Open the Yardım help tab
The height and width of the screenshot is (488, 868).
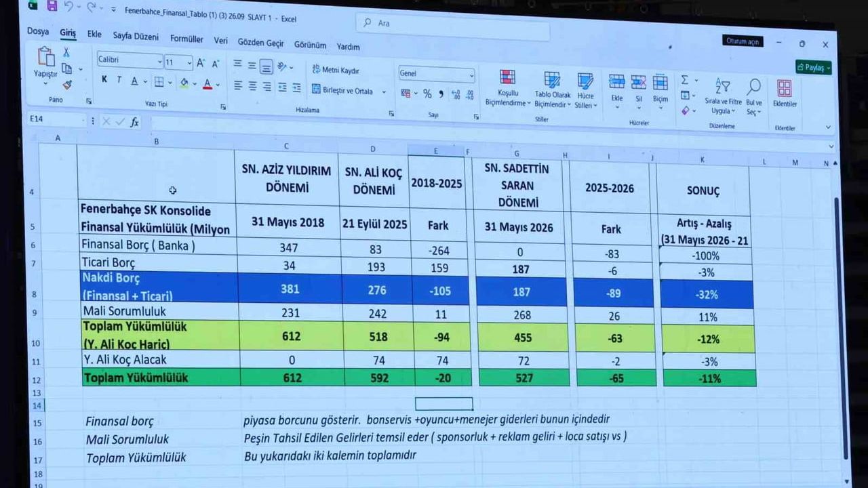point(348,47)
